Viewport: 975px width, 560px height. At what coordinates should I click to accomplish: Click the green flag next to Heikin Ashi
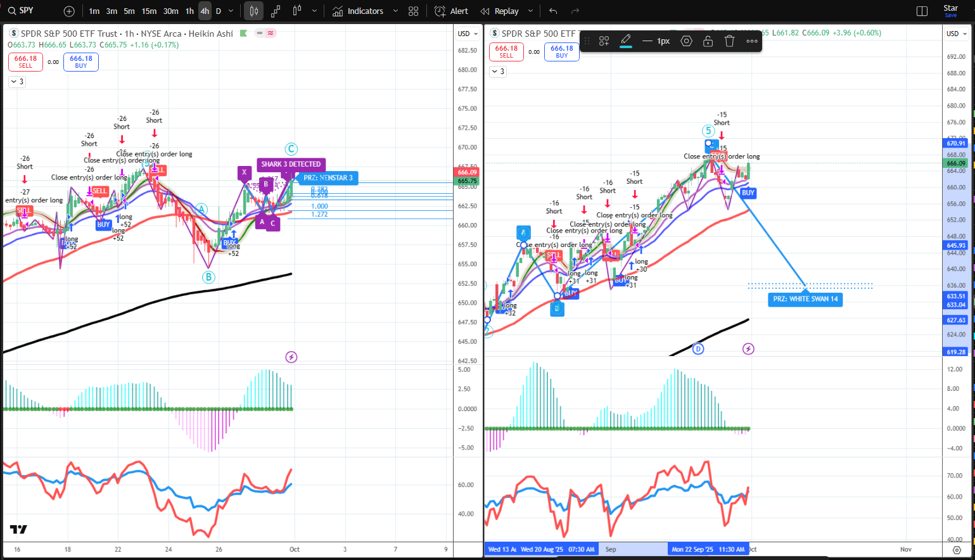[244, 34]
